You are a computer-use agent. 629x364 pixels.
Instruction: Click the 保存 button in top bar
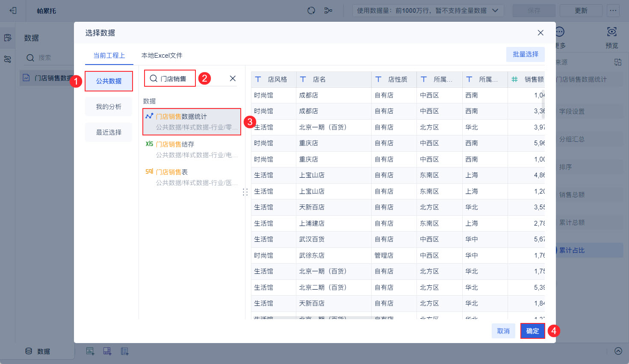tap(534, 11)
